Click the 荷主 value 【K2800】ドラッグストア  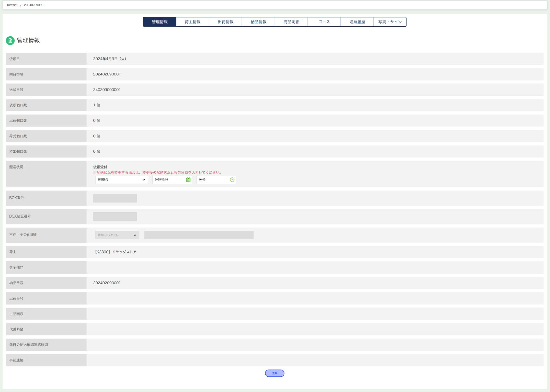(x=115, y=252)
